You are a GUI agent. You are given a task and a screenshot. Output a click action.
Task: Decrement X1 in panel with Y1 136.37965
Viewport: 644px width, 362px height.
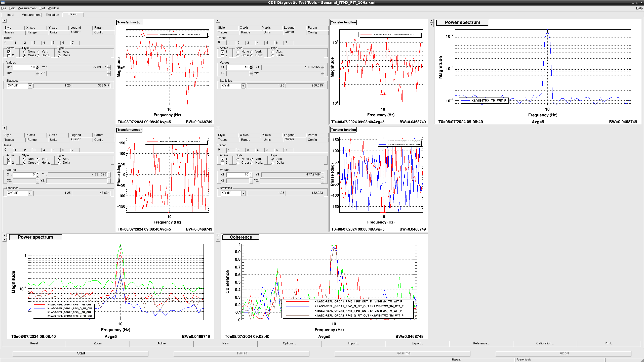pyautogui.click(x=251, y=69)
